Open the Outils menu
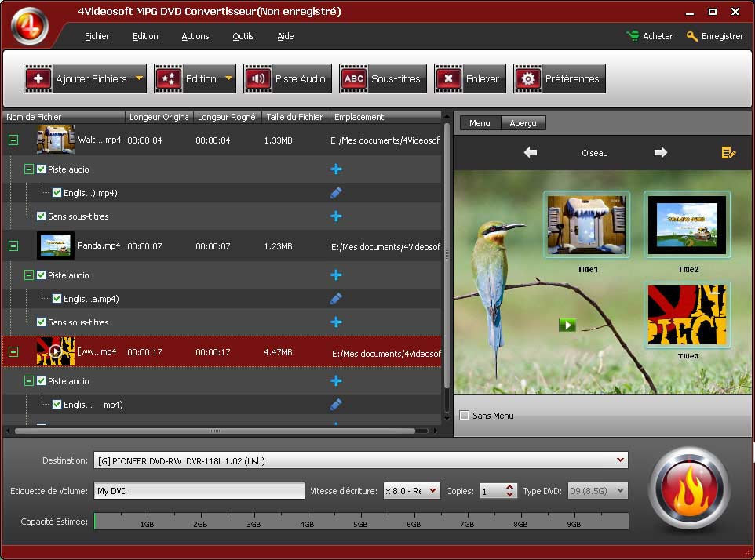Viewport: 755px width, 560px height. [243, 36]
